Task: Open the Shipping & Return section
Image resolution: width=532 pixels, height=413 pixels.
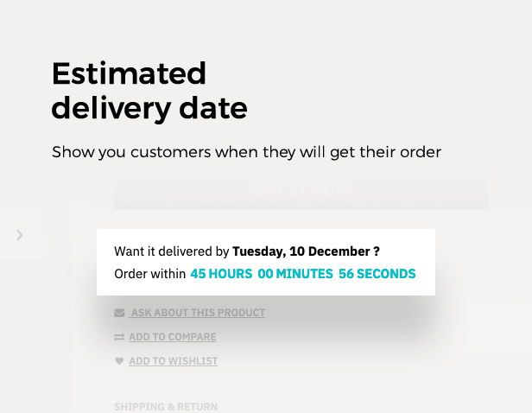Action: click(x=166, y=407)
